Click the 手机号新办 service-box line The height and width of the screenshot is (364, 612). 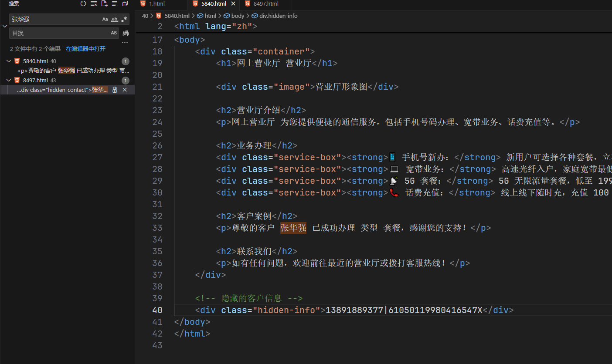coord(414,157)
